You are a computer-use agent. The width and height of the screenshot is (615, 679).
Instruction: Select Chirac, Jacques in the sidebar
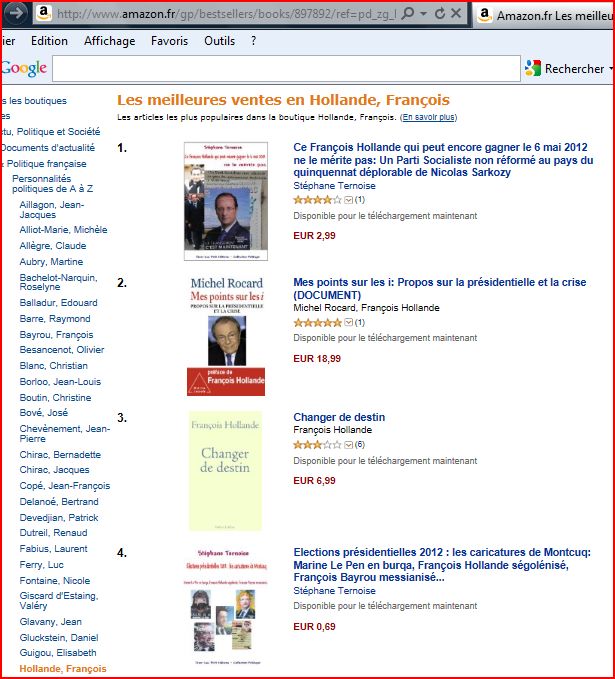coord(55,470)
